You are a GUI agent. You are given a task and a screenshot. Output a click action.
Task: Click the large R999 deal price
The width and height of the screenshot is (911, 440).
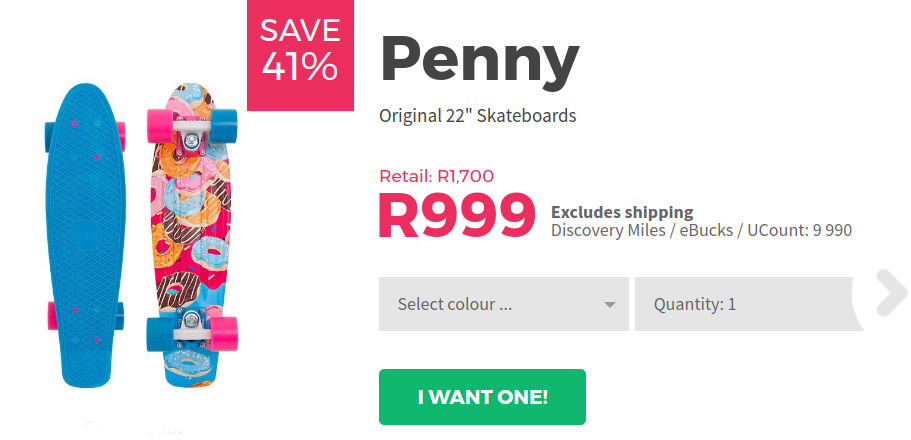[456, 216]
